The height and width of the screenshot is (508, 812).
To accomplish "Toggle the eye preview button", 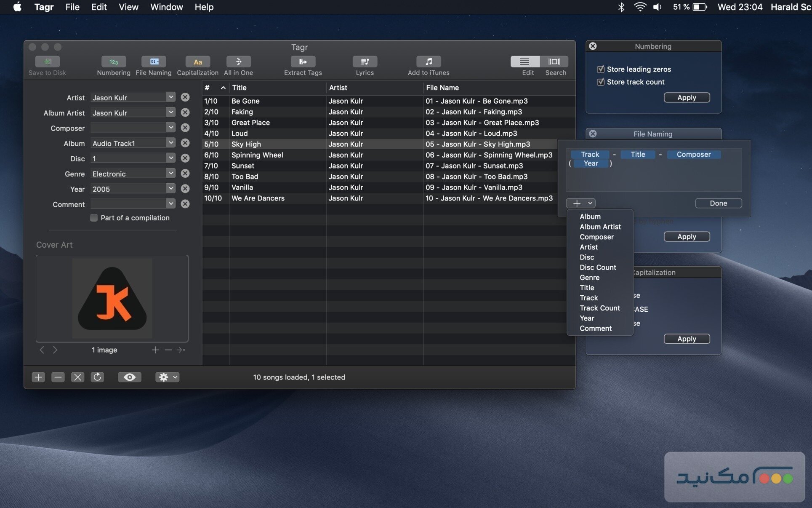I will 129,377.
